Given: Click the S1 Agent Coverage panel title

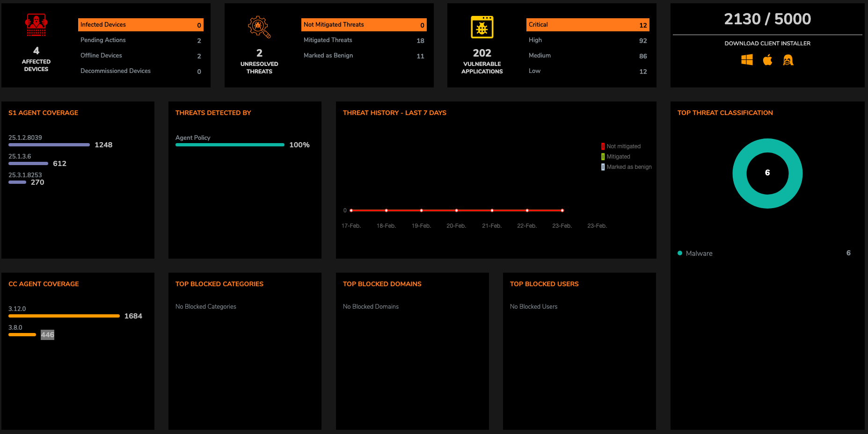Looking at the screenshot, I should point(43,113).
